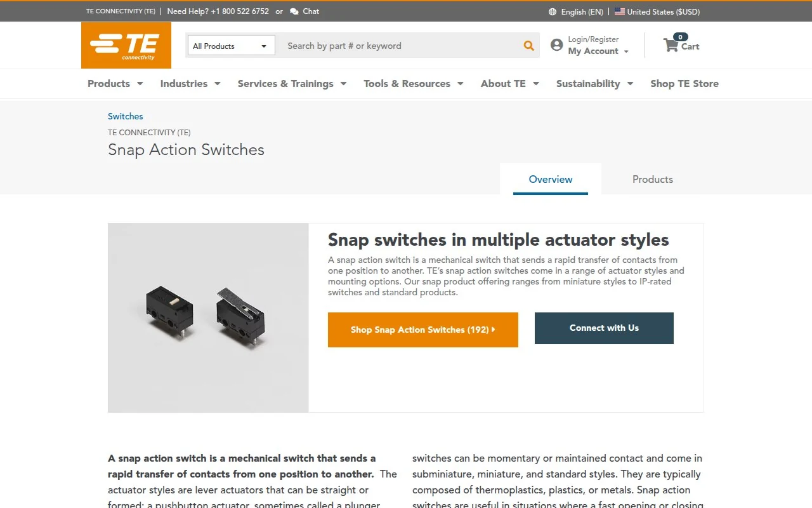Viewport: 812px width, 508px height.
Task: Click the Snap Action Switches page title
Action: tap(186, 150)
